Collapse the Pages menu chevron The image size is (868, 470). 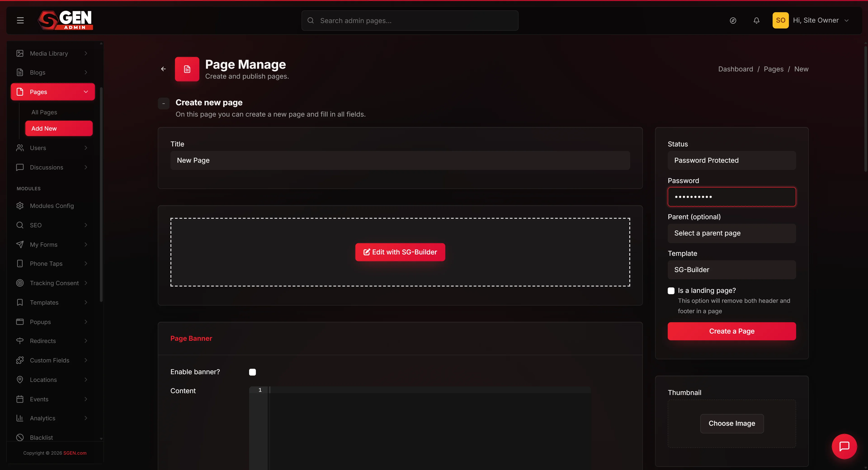pyautogui.click(x=86, y=92)
